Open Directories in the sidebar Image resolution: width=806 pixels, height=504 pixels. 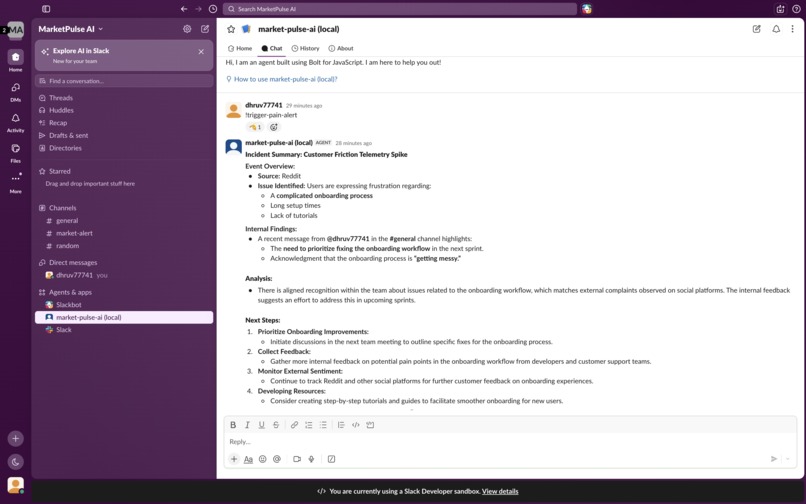(x=65, y=148)
